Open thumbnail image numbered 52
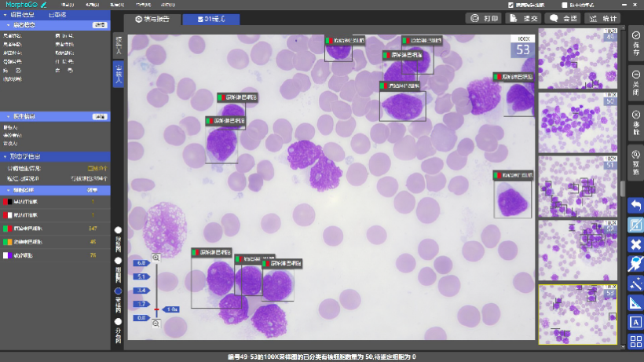 578,250
